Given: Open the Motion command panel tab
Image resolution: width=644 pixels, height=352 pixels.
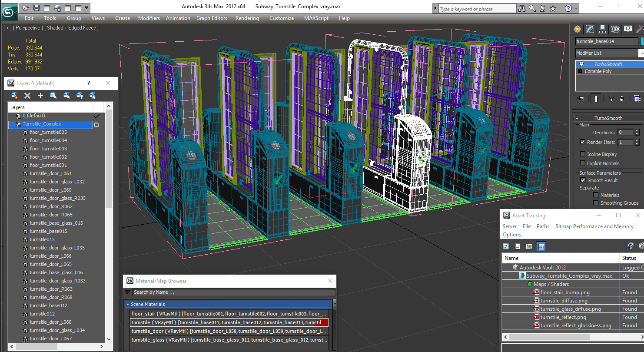Looking at the screenshot, I should pyautogui.click(x=615, y=29).
